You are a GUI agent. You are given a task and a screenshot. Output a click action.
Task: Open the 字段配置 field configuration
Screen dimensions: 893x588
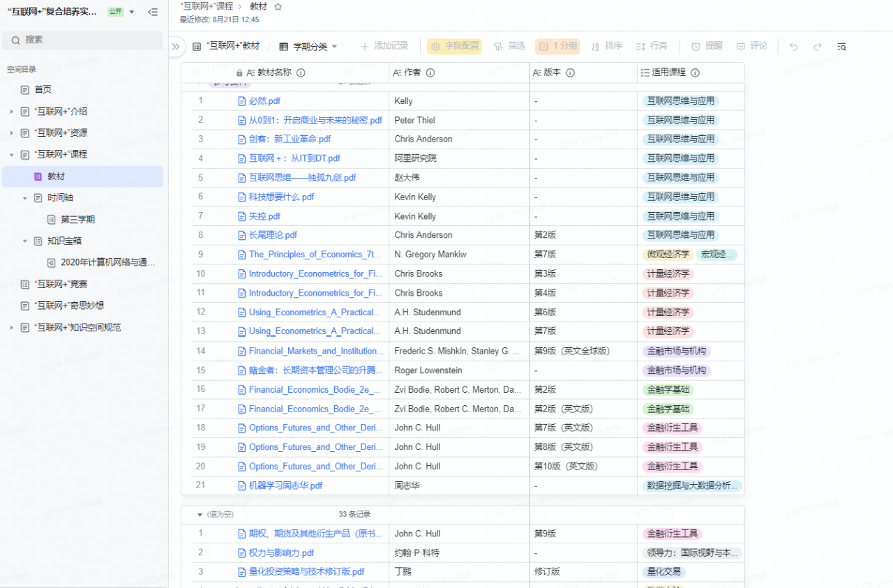[x=455, y=46]
